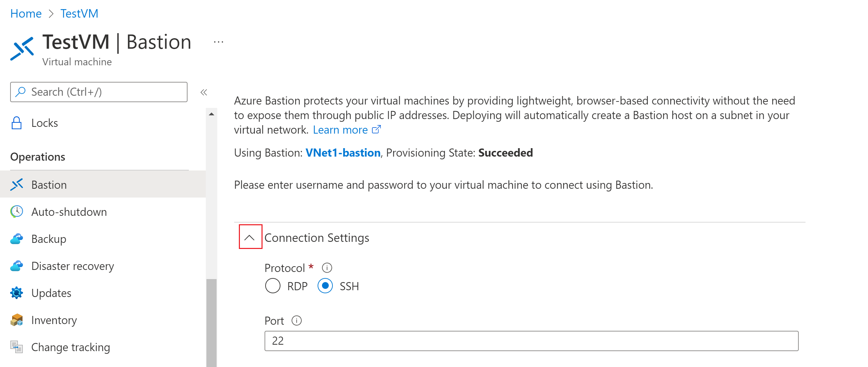This screenshot has height=367, width=868.
Task: Select the RDP protocol radio button
Action: 273,286
